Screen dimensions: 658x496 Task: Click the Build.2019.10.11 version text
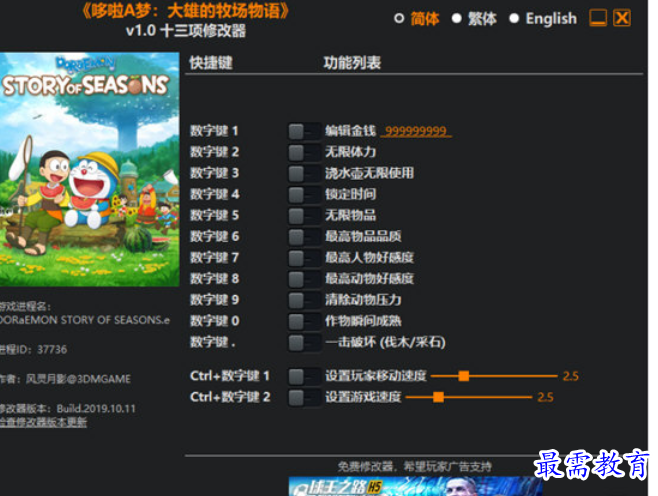[x=96, y=409]
